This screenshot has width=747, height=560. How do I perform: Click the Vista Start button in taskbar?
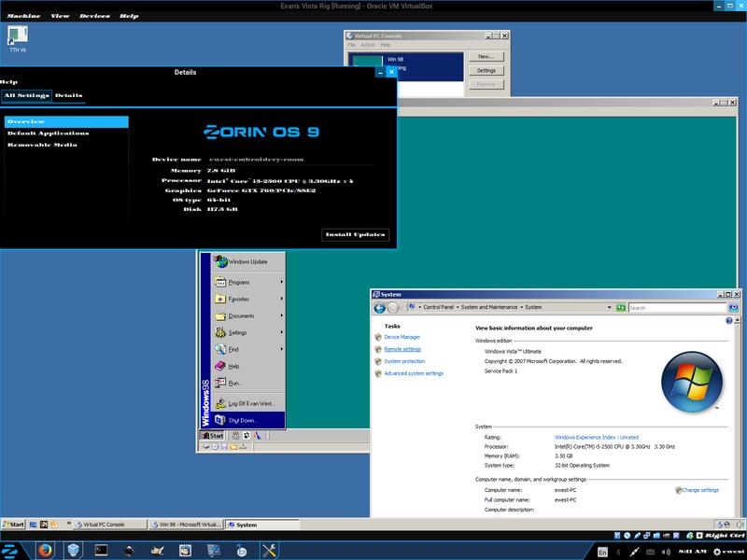pyautogui.click(x=13, y=525)
